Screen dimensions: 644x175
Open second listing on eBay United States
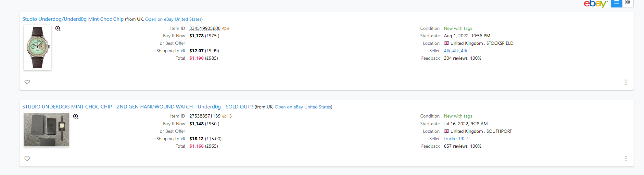(x=303, y=107)
